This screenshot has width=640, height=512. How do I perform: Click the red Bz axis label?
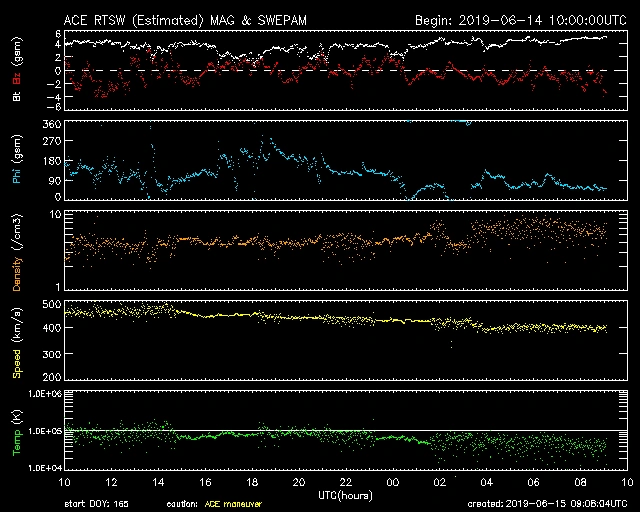pyautogui.click(x=16, y=78)
